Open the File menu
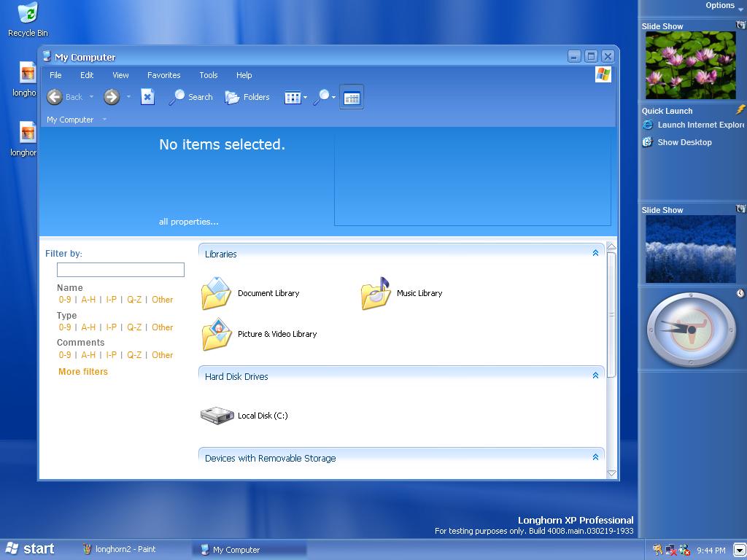 click(x=55, y=75)
